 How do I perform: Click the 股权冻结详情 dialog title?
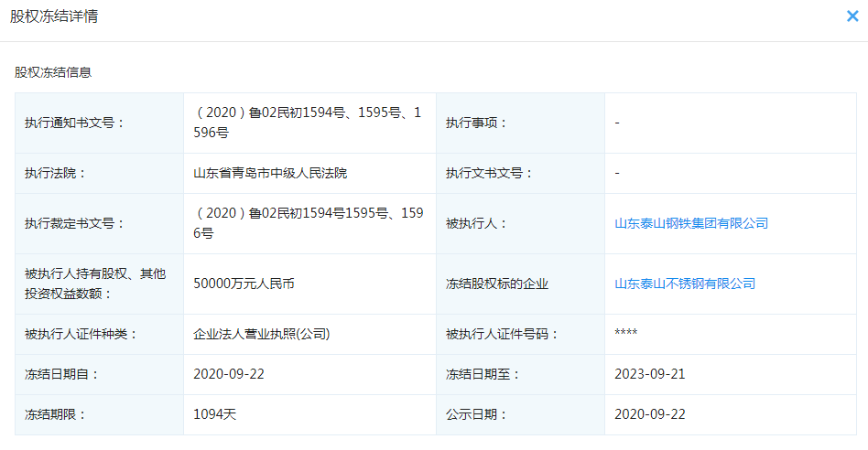[x=54, y=17]
